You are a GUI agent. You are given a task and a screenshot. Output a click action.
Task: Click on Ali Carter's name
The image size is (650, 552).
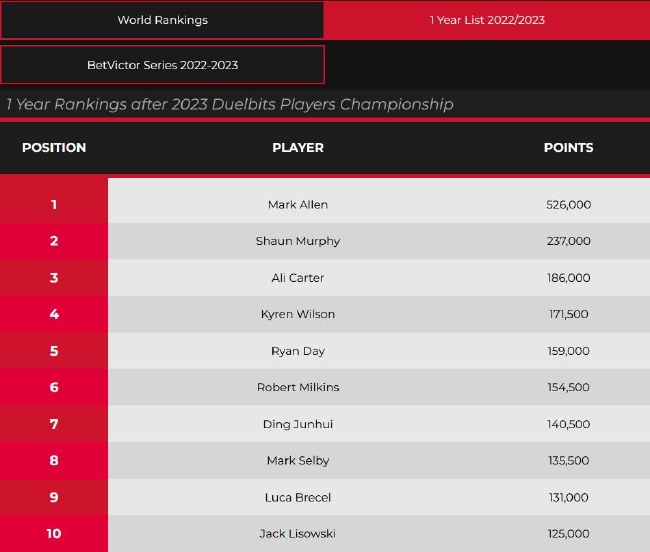[x=298, y=278]
